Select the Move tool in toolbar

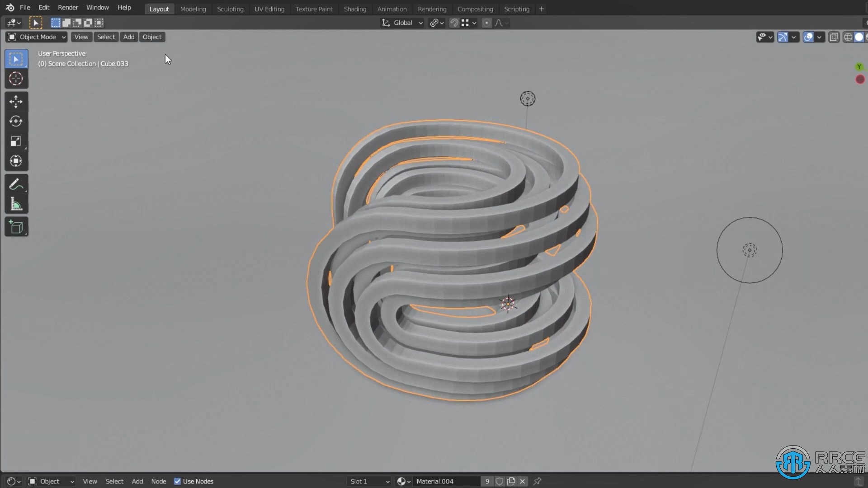pyautogui.click(x=16, y=101)
